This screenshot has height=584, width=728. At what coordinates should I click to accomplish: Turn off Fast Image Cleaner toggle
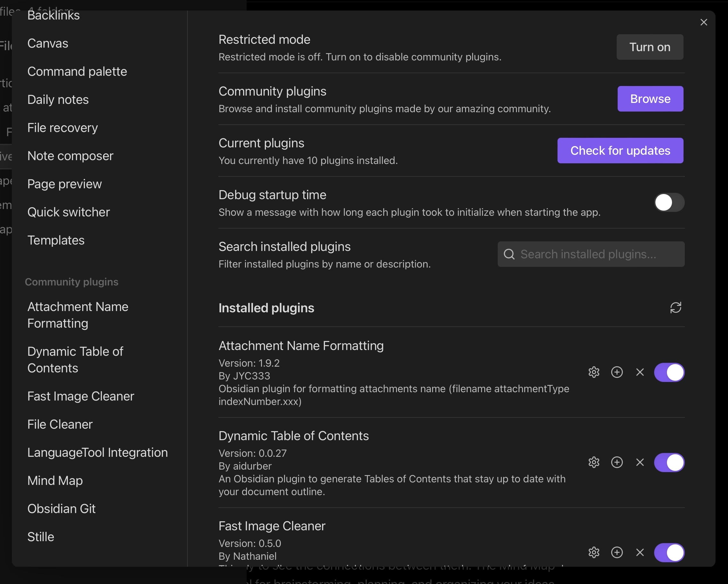[x=669, y=552]
